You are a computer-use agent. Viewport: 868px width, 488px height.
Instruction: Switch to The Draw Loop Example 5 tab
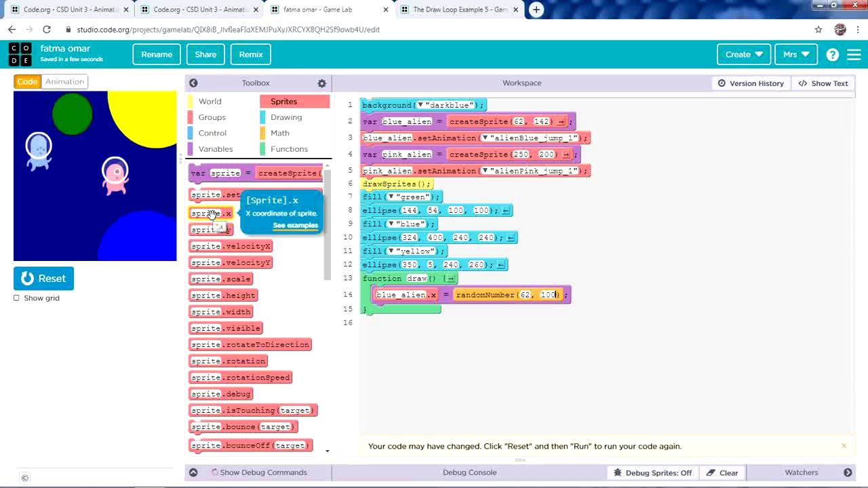(x=459, y=9)
